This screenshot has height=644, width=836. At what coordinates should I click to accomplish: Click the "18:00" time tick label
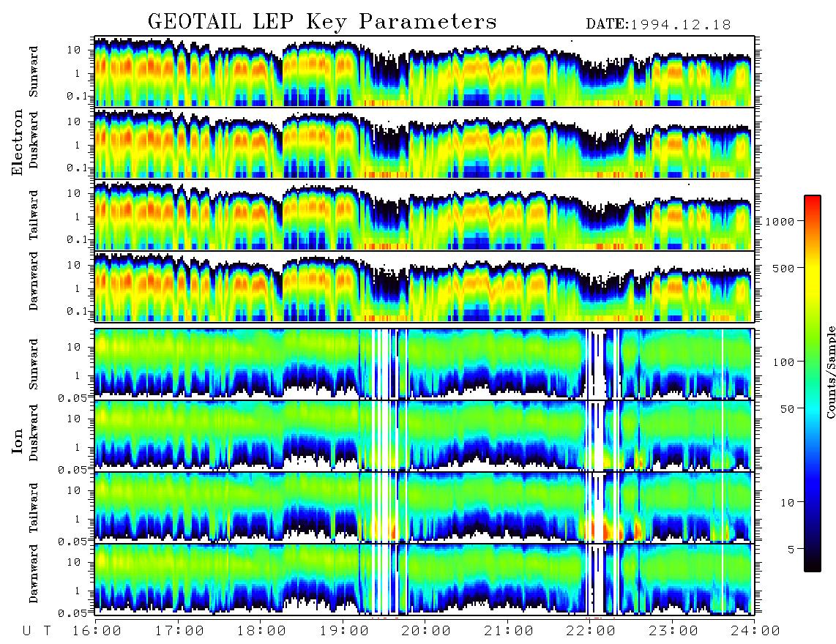pyautogui.click(x=262, y=631)
